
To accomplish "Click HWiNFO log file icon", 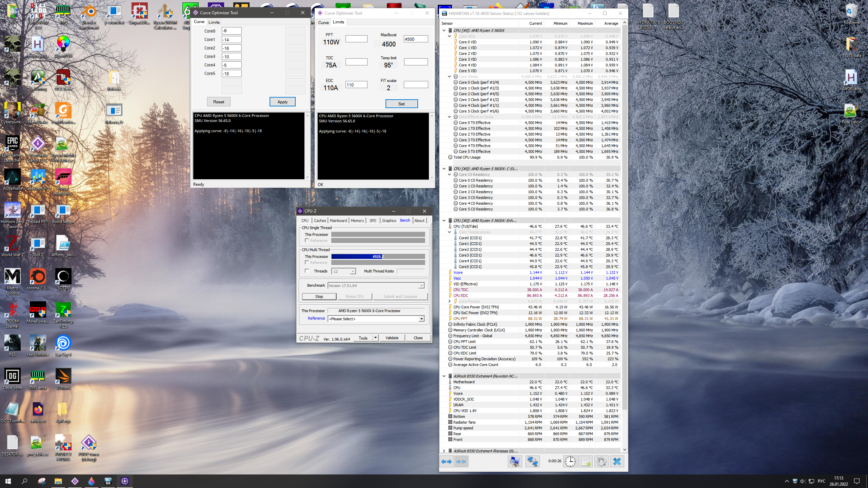I will pyautogui.click(x=586, y=462).
